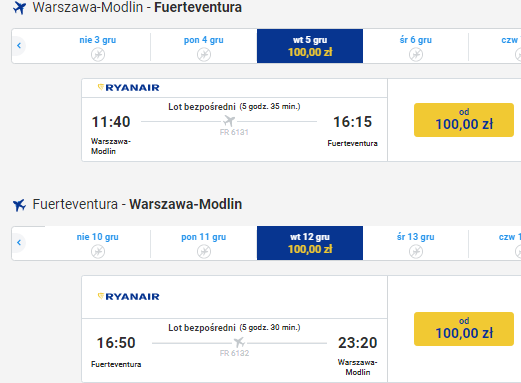Click no-flight icon under pon 4 gru
521x383 pixels.
(x=204, y=54)
